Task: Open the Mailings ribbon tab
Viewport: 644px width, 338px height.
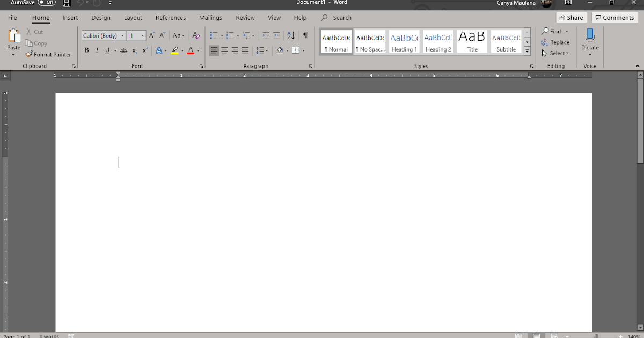Action: click(210, 17)
